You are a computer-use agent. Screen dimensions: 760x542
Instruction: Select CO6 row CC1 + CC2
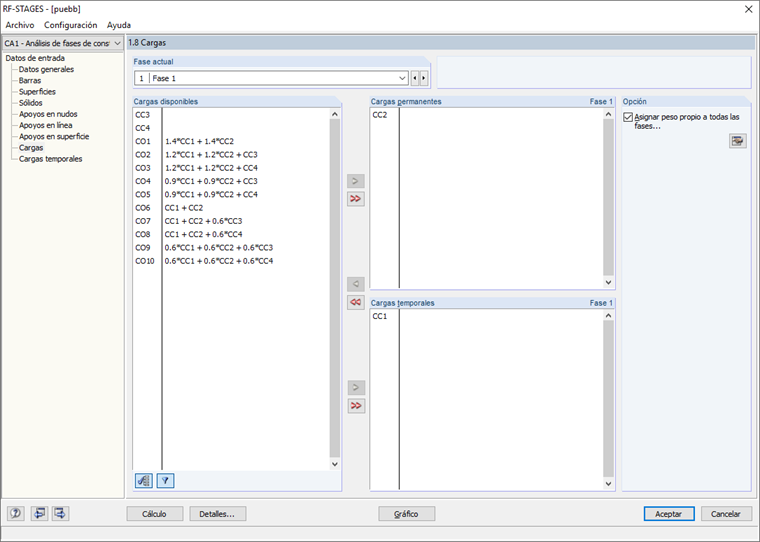(231, 207)
